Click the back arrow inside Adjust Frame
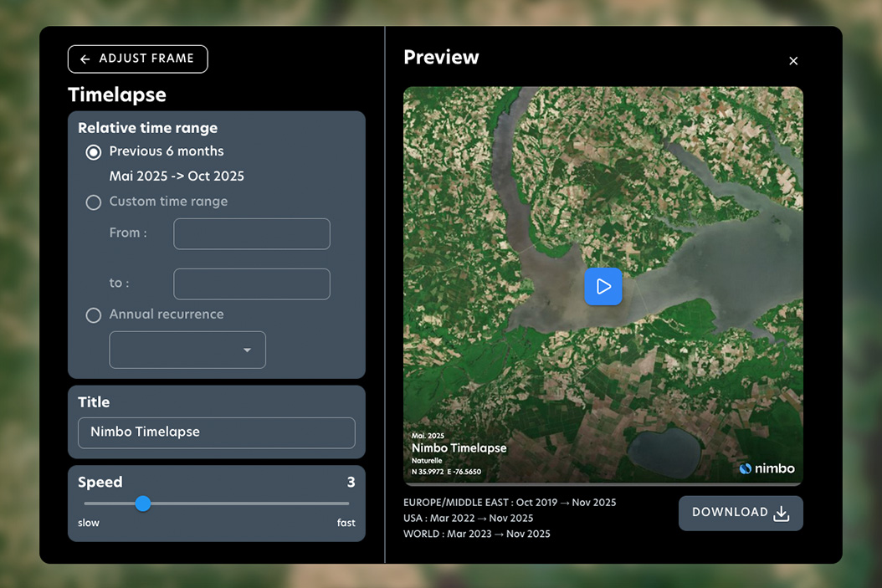 click(x=85, y=59)
